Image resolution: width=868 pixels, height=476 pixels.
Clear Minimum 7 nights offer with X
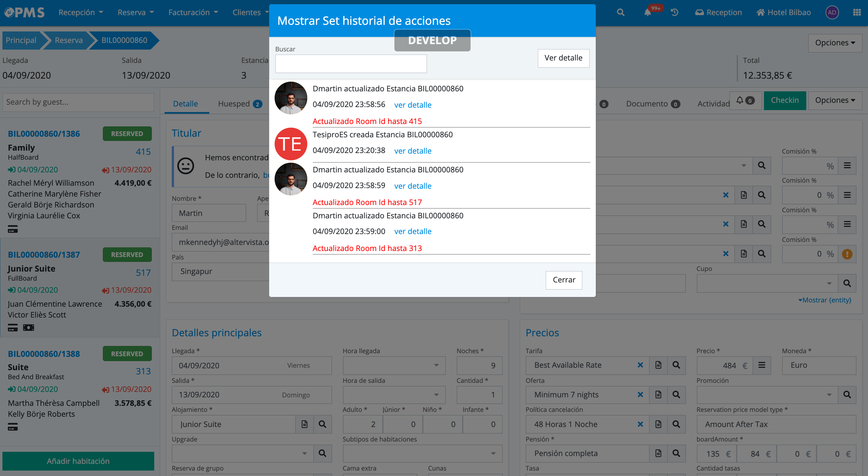(x=640, y=394)
